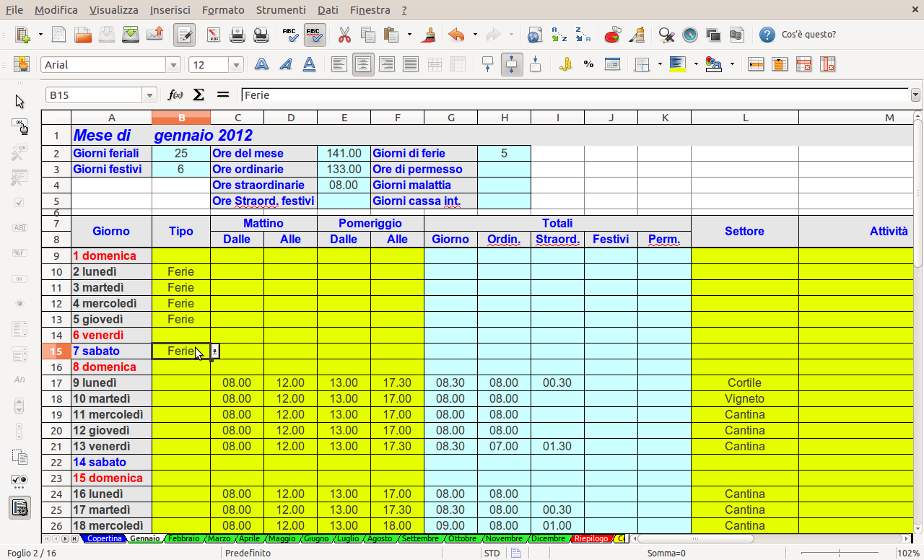
Task: Expand the formula bar input line
Action: tap(916, 95)
